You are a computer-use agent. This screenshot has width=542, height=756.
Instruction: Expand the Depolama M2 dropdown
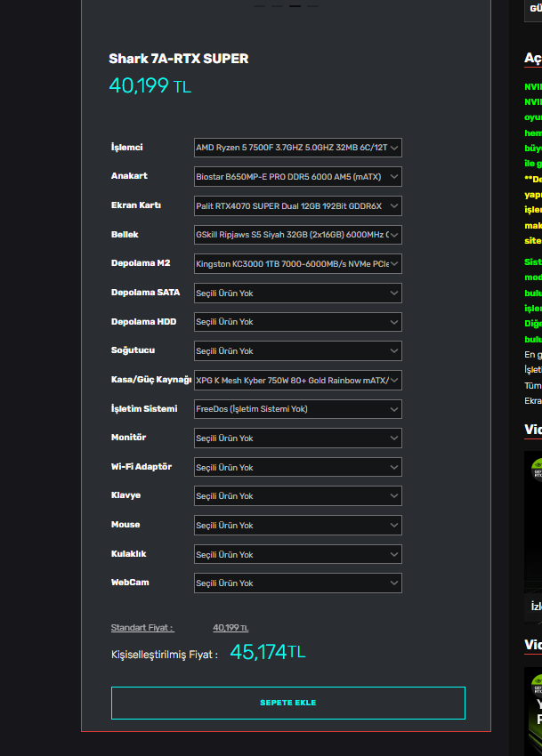(x=298, y=264)
